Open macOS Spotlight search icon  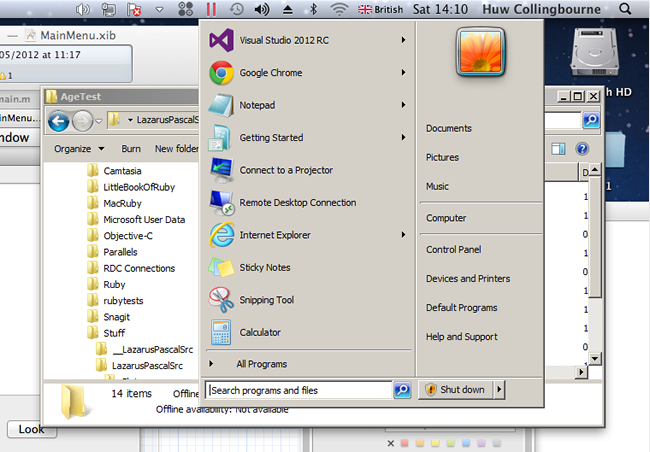[625, 9]
